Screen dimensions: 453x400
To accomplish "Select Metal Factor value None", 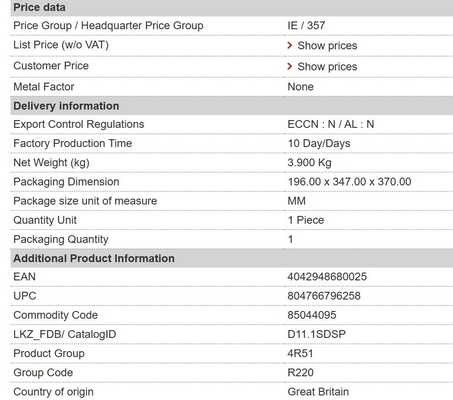I will (x=300, y=87).
